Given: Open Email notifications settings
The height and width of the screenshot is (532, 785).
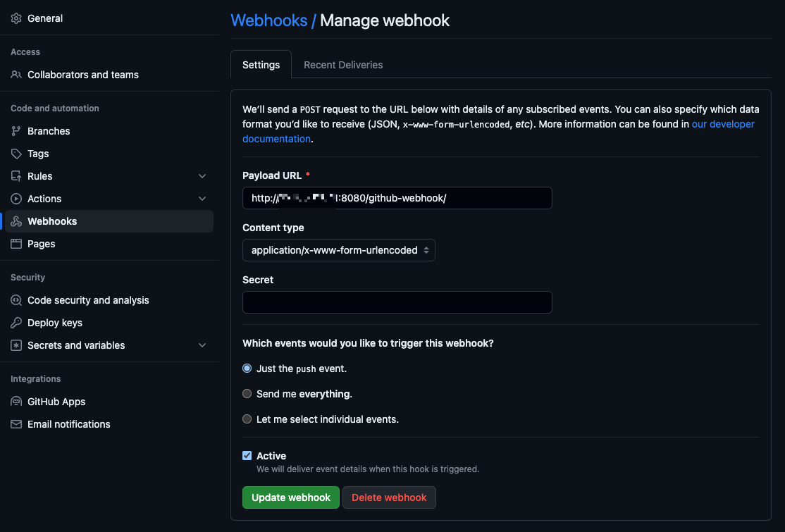Looking at the screenshot, I should pyautogui.click(x=109, y=424).
